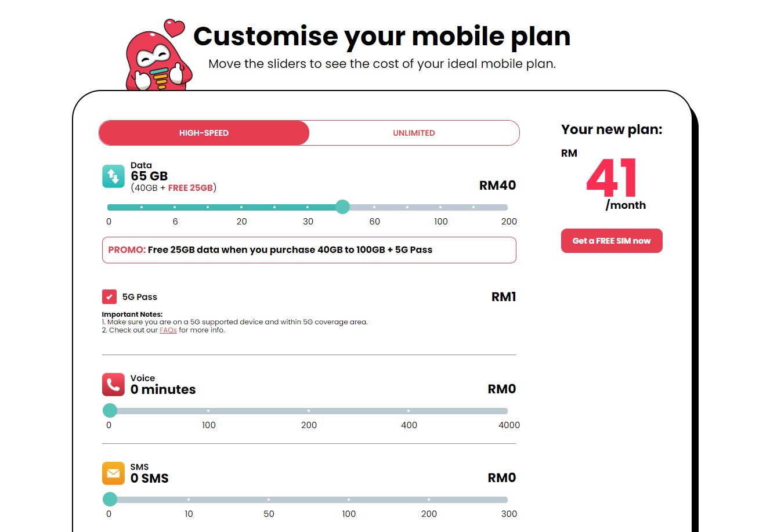Click the orange SMS envelope icon
The image size is (770, 532).
click(x=113, y=473)
